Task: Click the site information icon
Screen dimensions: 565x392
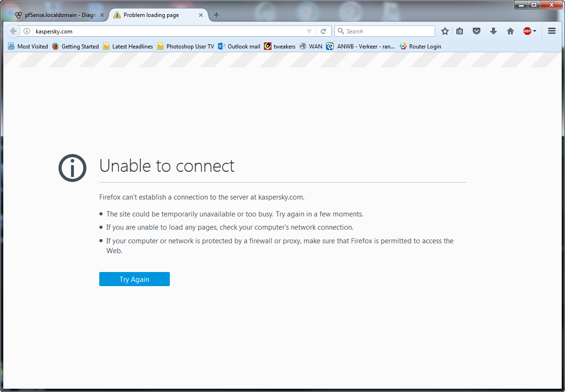Action: point(27,31)
